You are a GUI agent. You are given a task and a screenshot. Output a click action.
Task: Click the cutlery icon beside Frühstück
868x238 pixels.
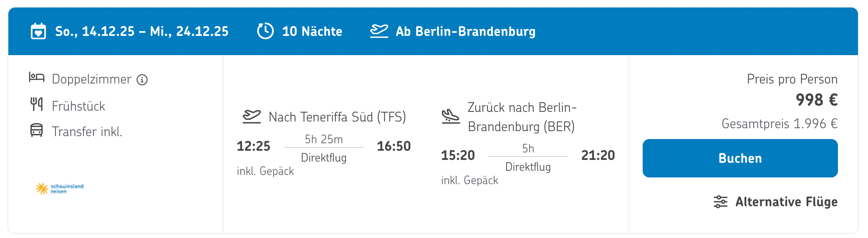click(x=37, y=104)
